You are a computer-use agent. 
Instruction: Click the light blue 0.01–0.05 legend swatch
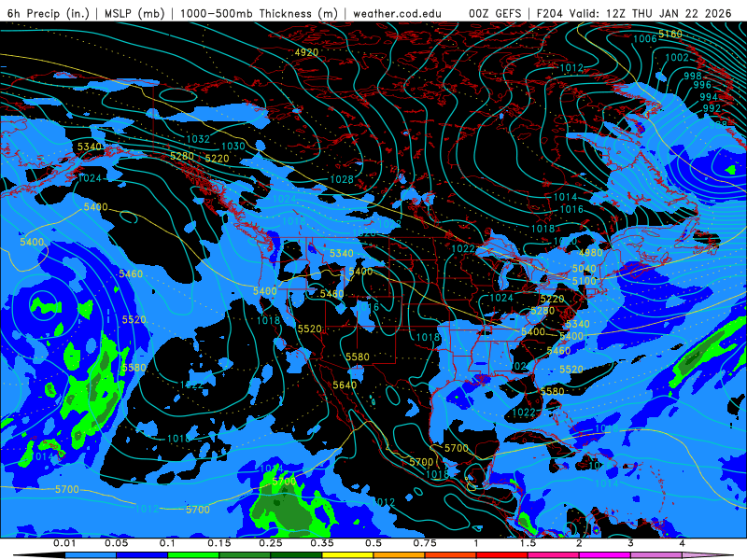pyautogui.click(x=91, y=555)
